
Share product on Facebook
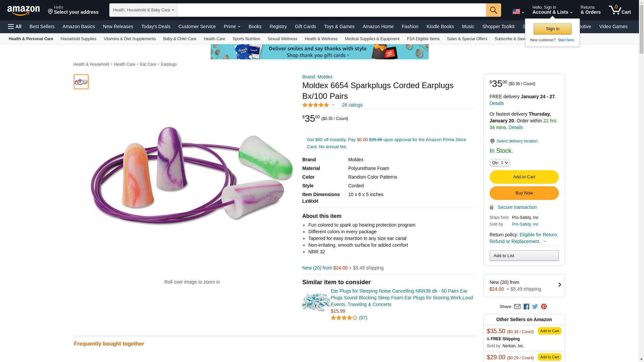[x=526, y=307]
